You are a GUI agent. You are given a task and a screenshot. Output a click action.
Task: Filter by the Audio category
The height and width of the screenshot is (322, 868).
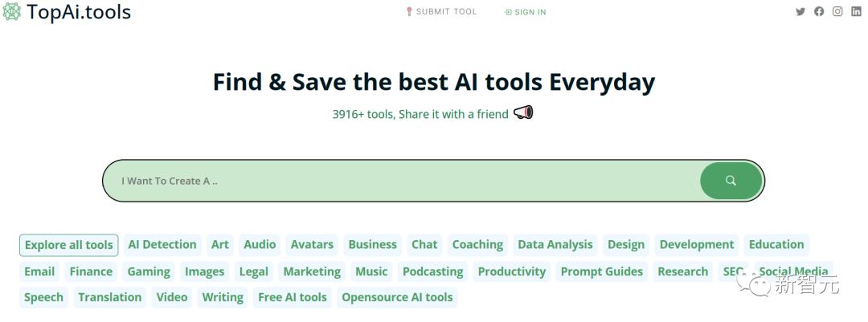pyautogui.click(x=260, y=245)
